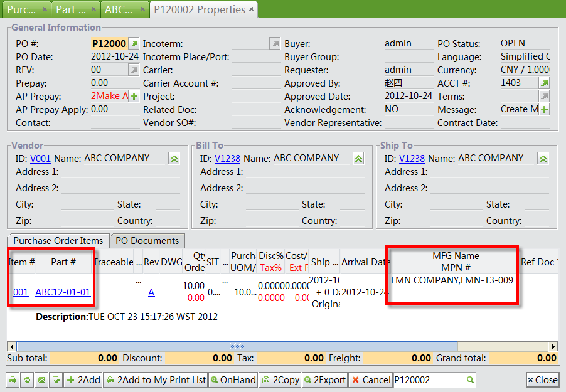
Task: Switch to the PO Documents tab
Action: 147,240
